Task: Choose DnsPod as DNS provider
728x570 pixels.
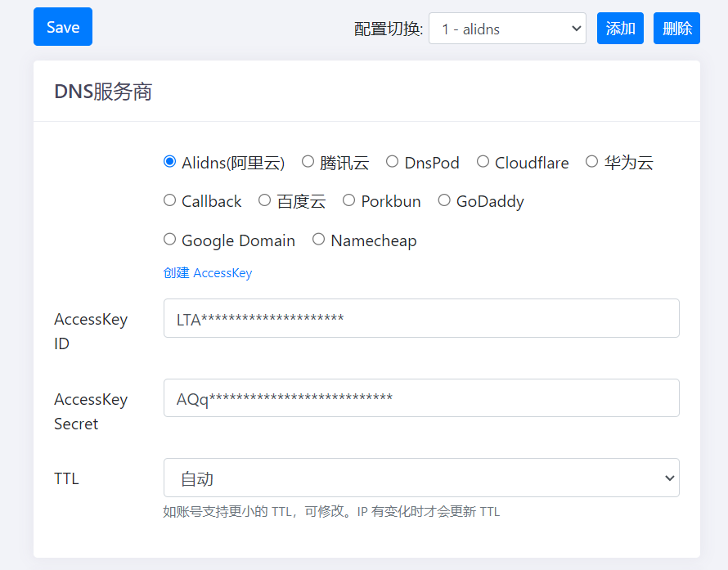Action: (393, 162)
